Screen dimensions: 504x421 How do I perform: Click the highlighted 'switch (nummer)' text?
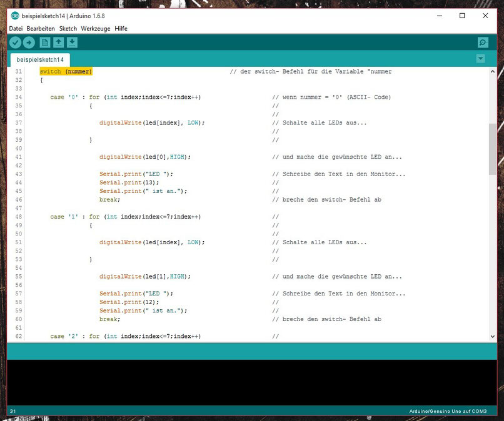pyautogui.click(x=66, y=71)
